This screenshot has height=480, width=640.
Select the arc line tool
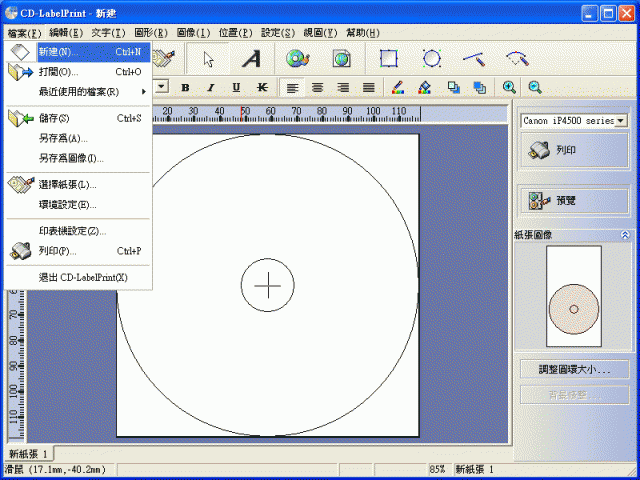[516, 59]
